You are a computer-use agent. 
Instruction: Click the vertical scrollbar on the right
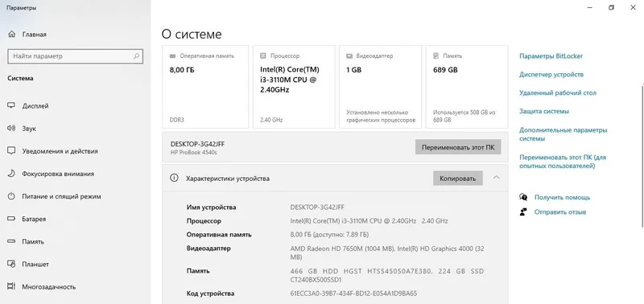(x=642, y=156)
